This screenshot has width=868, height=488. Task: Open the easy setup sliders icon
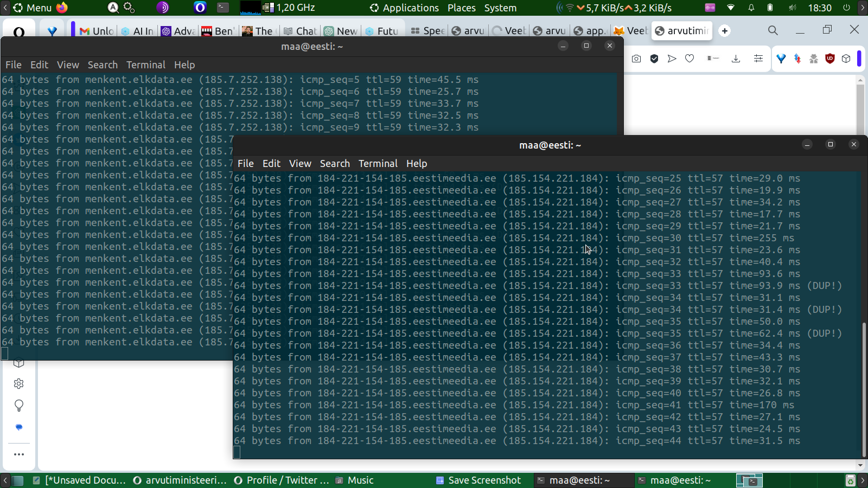pyautogui.click(x=758, y=59)
